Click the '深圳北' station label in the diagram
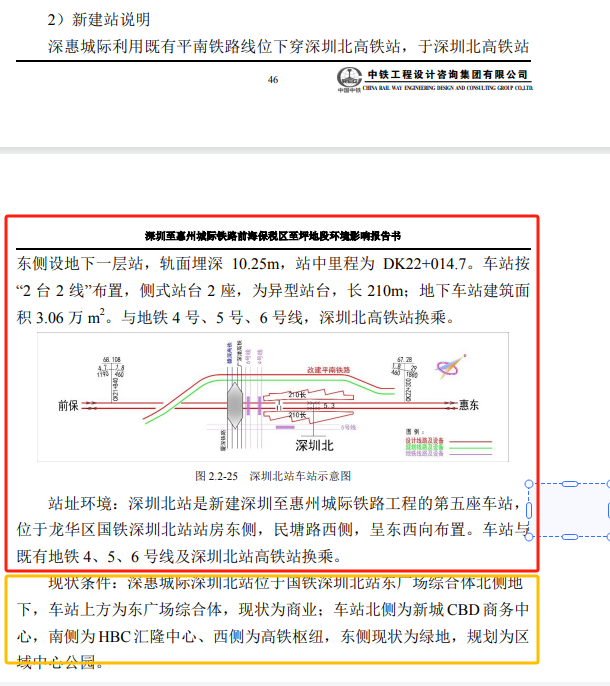Image resolution: width=610 pixels, height=686 pixels. (x=315, y=445)
